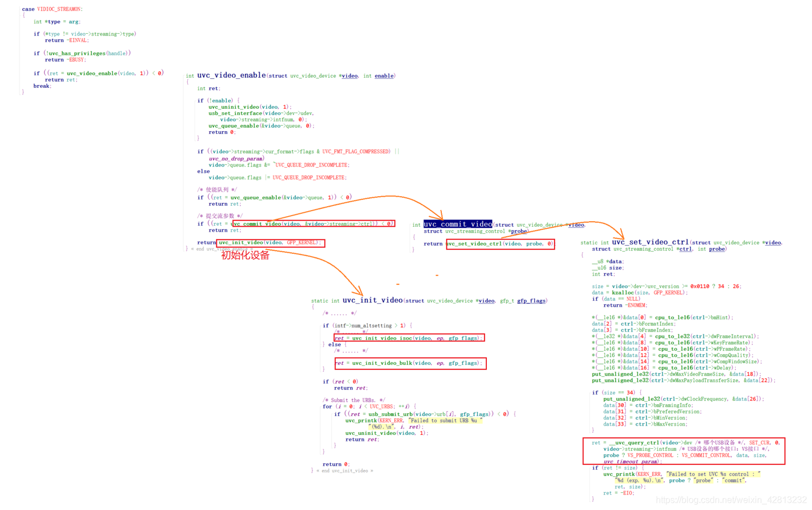812x510 pixels.
Task: Click 'data[3] = ctrl->bFrameIndex;' line
Action: pyautogui.click(x=632, y=330)
